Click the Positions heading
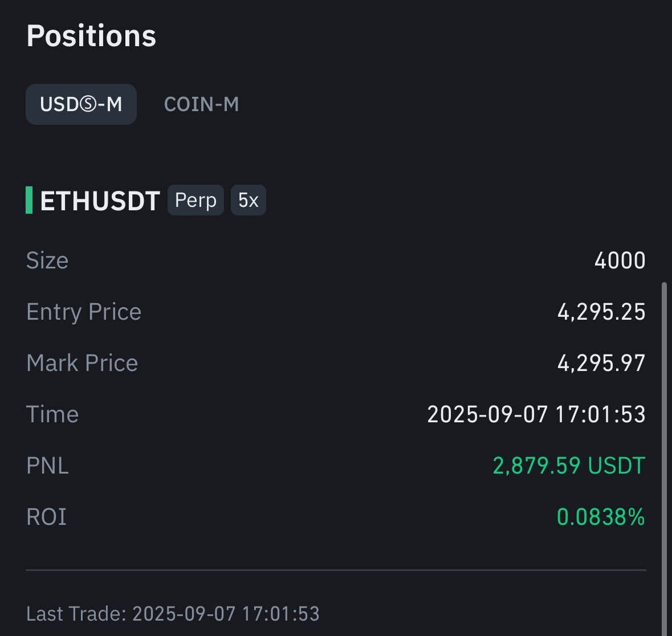 (x=91, y=35)
